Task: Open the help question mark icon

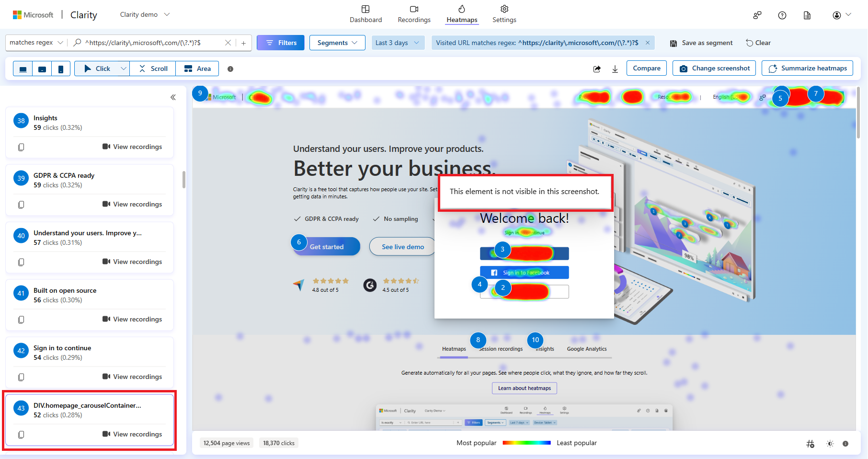Action: 782,15
